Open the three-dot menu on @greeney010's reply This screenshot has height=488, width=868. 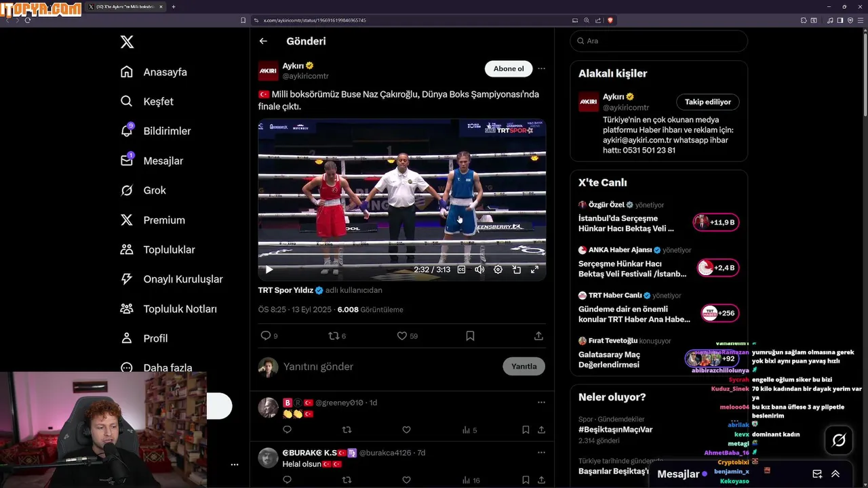(x=541, y=403)
